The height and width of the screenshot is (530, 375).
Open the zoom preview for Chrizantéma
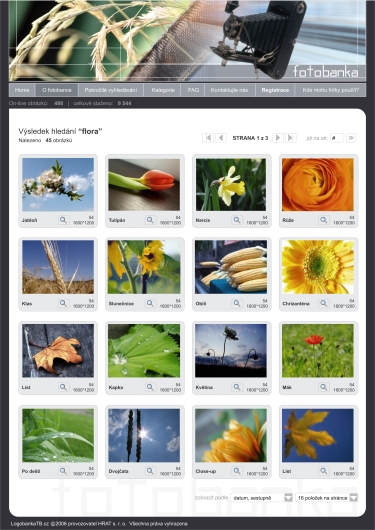coord(324,304)
